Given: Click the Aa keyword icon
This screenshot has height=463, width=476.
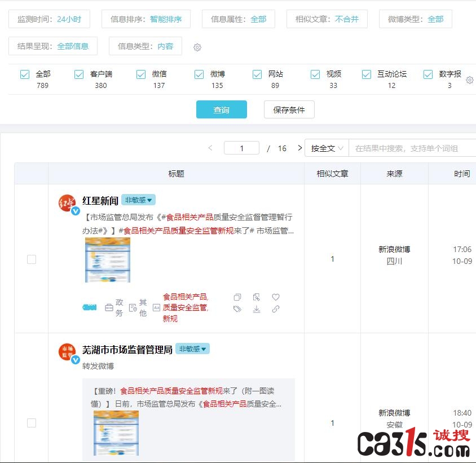Looking at the screenshot, I should 156,307.
